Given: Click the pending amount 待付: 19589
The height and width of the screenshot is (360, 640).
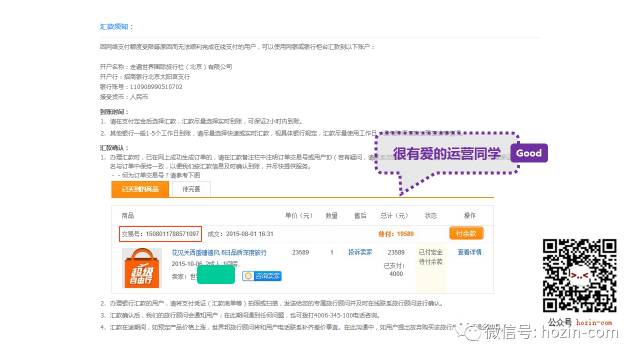Looking at the screenshot, I should (x=396, y=234).
